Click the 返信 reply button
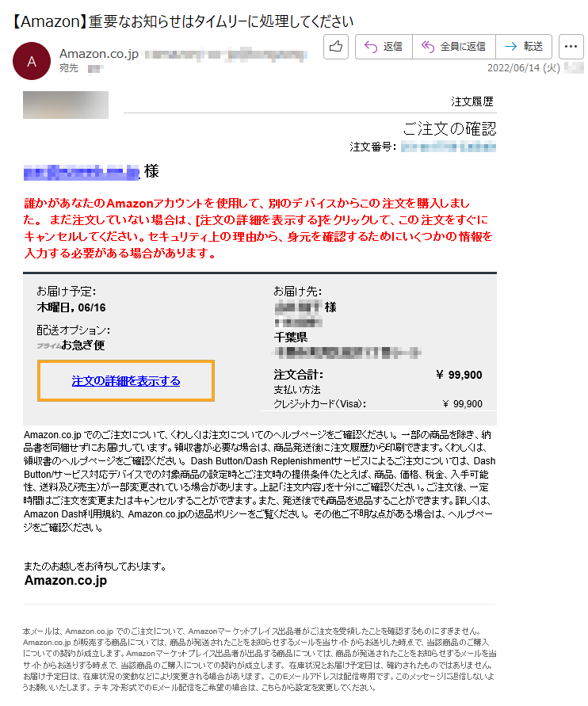Screen dimensions: 588x706 click(x=384, y=47)
